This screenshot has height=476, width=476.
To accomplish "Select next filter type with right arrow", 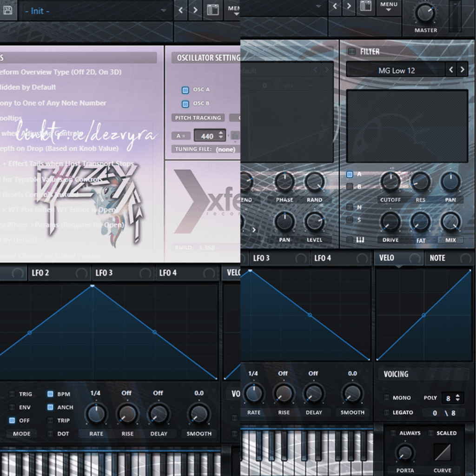I will tap(462, 70).
